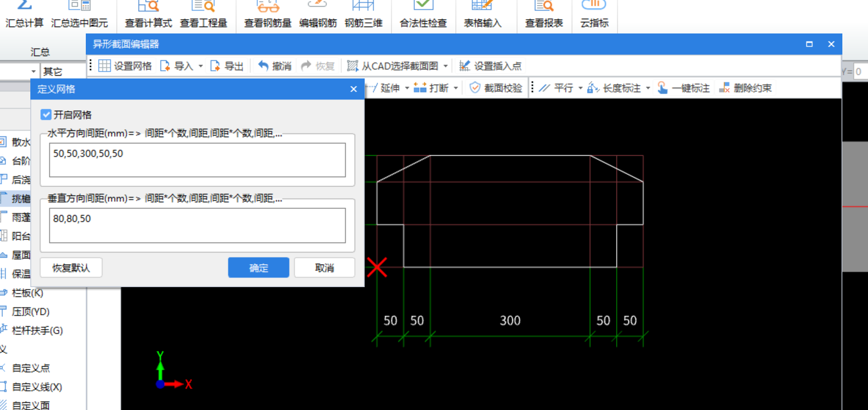Expand 导入 dropdown arrow
868x410 pixels.
click(200, 66)
